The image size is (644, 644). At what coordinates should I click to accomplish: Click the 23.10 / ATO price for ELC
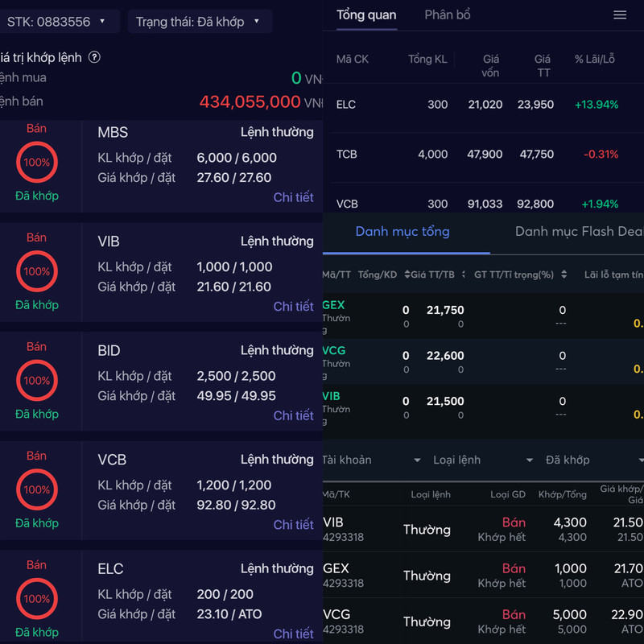point(229,614)
